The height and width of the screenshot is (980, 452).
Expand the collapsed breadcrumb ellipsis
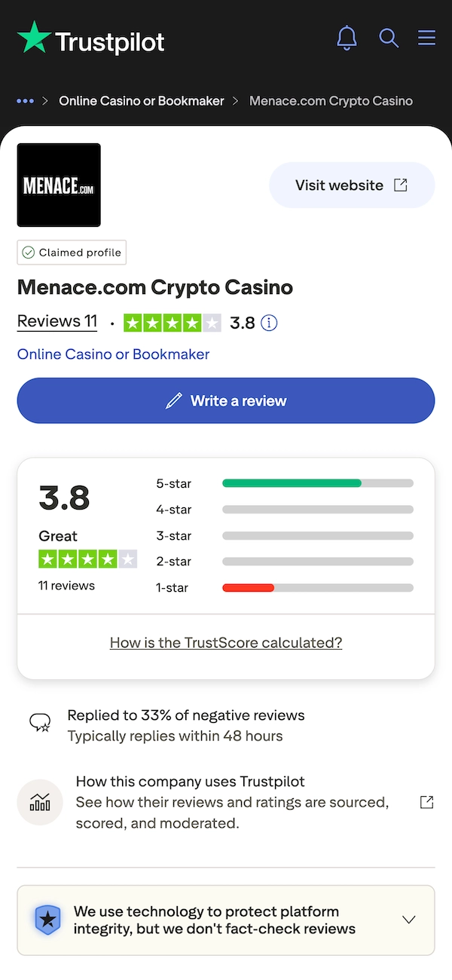tap(25, 100)
